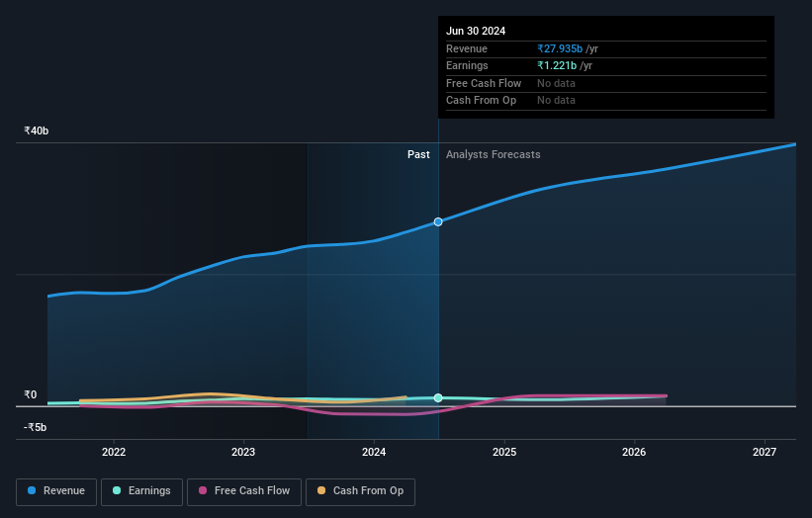Click the 2023 x-axis label
812x518 pixels.
tap(243, 452)
